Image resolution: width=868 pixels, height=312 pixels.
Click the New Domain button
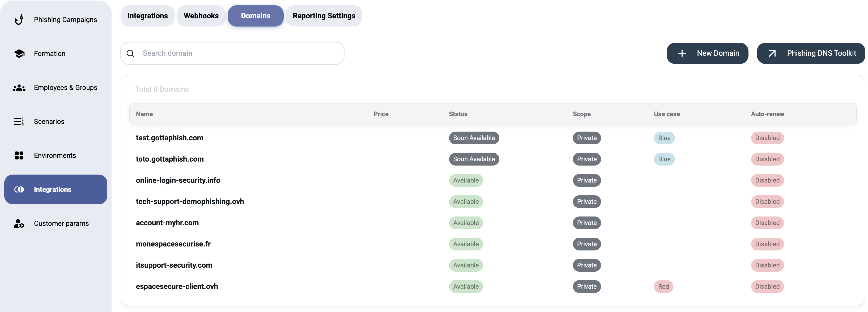(x=707, y=53)
